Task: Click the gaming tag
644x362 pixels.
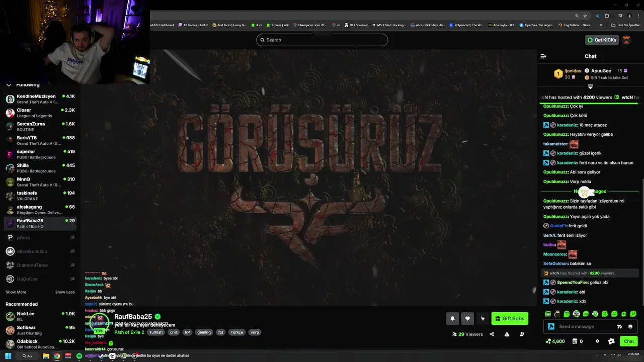Action: (x=204, y=332)
